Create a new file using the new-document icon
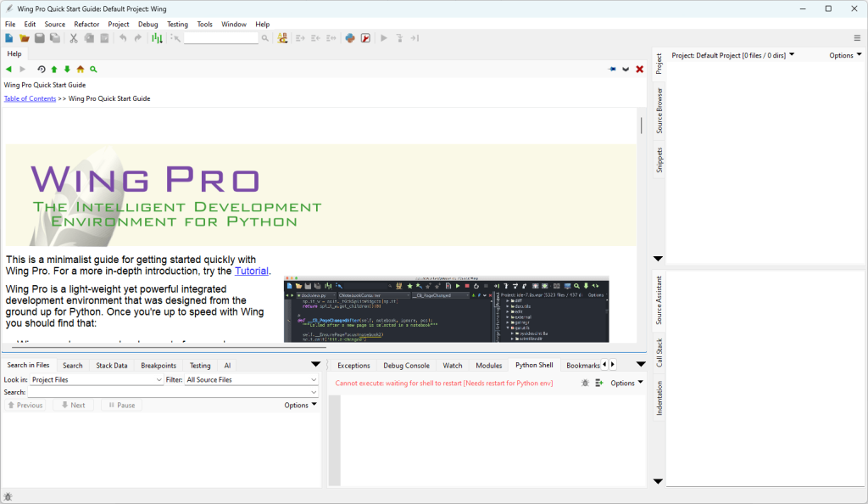This screenshot has height=504, width=868. (x=9, y=38)
